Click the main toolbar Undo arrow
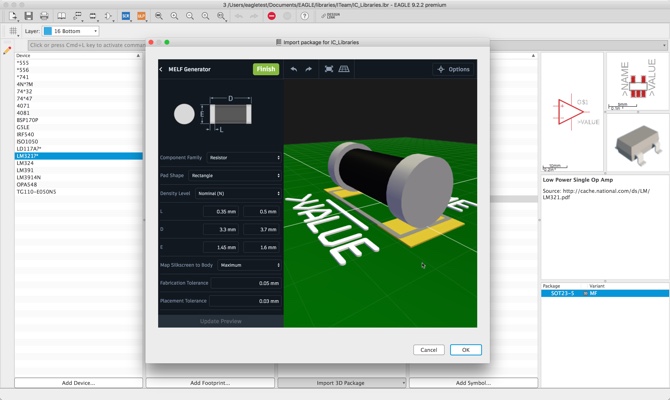 [x=239, y=16]
